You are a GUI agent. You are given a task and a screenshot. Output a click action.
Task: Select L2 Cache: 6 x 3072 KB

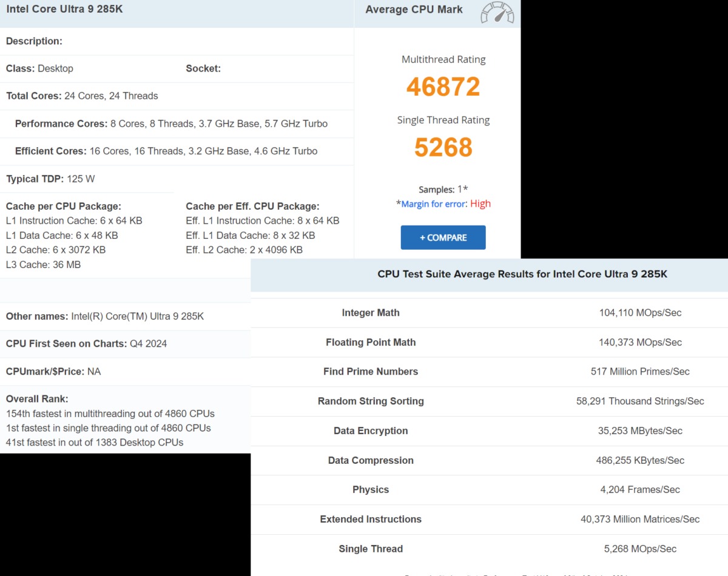(x=56, y=250)
